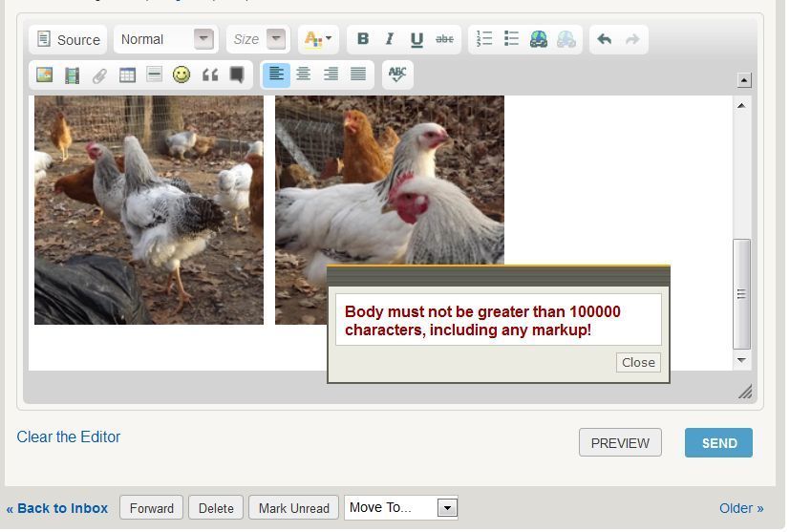The height and width of the screenshot is (532, 790).
Task: Expand the Move To... dropdown
Action: tap(400, 508)
